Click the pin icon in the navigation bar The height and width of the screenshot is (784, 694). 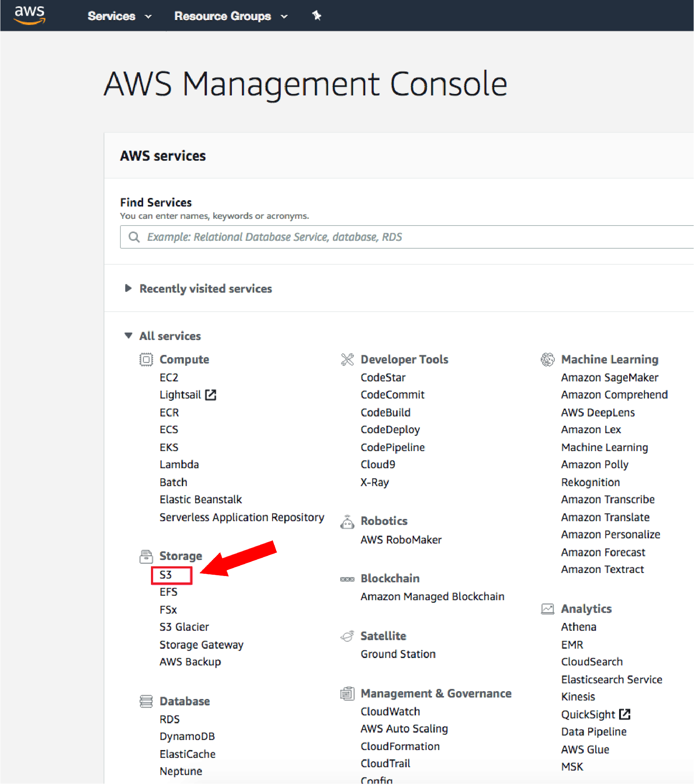tap(317, 16)
